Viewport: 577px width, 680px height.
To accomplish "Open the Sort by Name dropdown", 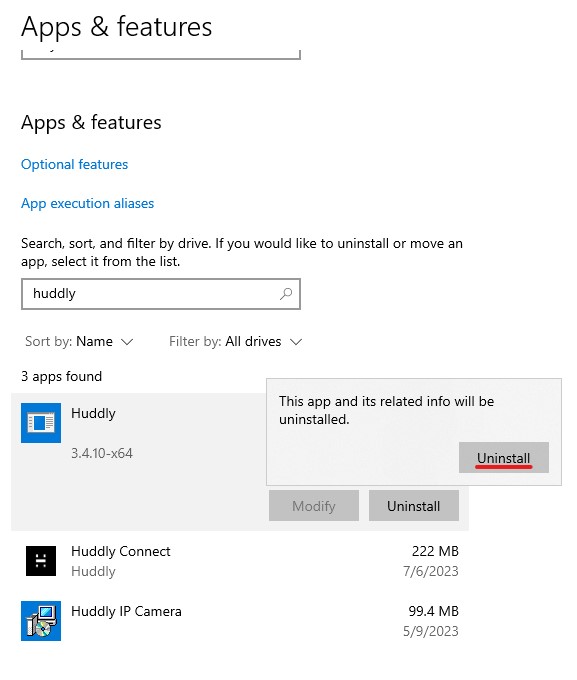I will click(79, 342).
